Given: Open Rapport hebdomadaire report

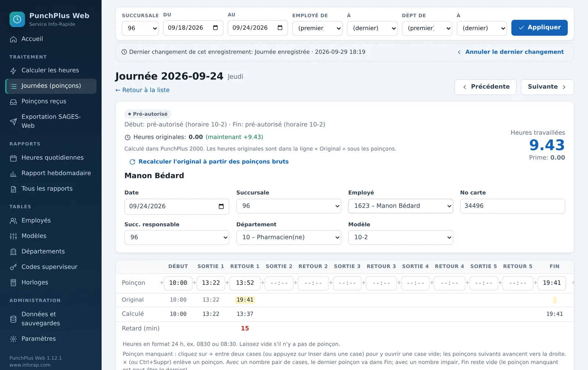Looking at the screenshot, I should (51, 173).
